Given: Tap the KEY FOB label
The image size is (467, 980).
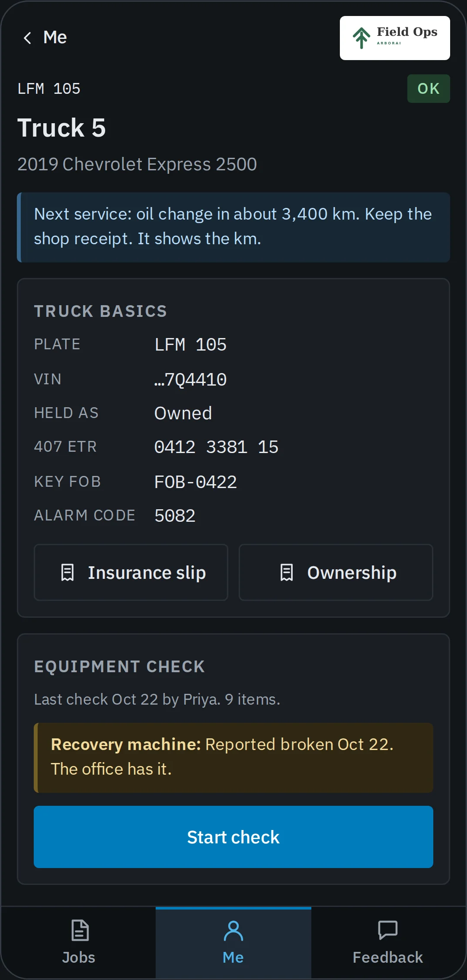Looking at the screenshot, I should (x=67, y=482).
